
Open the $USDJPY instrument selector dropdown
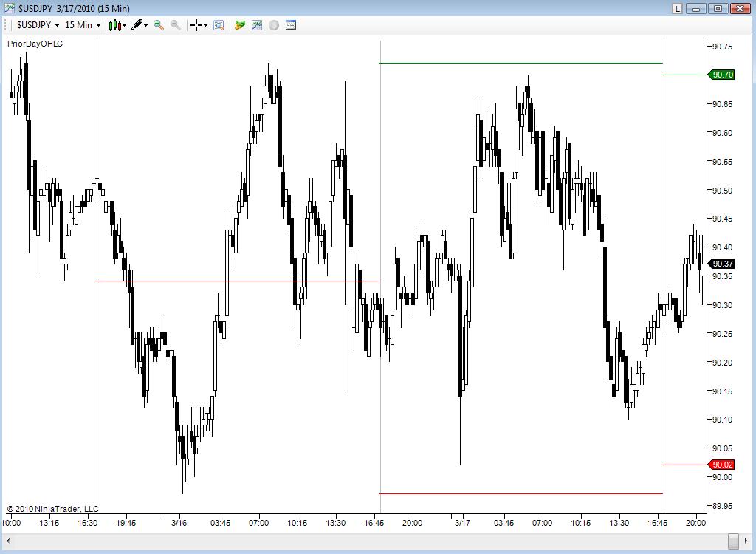tap(38, 25)
